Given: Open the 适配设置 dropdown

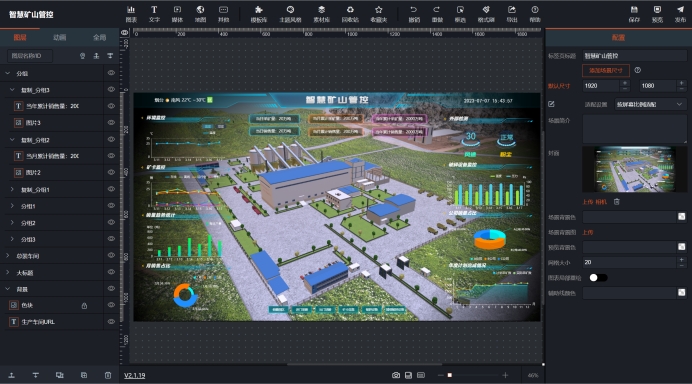Looking at the screenshot, I should click(x=650, y=104).
